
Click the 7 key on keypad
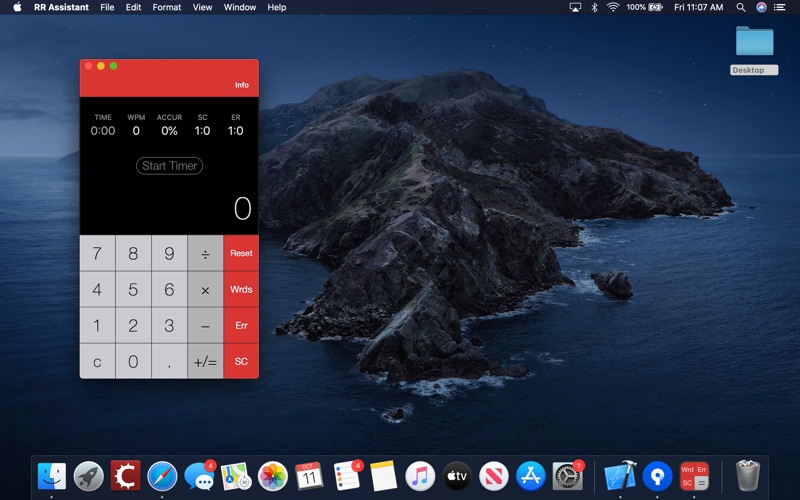coord(97,253)
